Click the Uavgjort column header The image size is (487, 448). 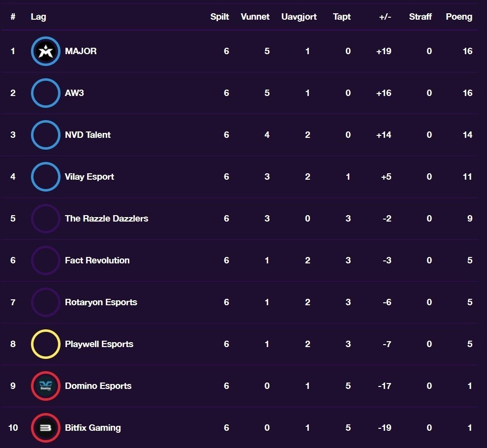click(299, 17)
